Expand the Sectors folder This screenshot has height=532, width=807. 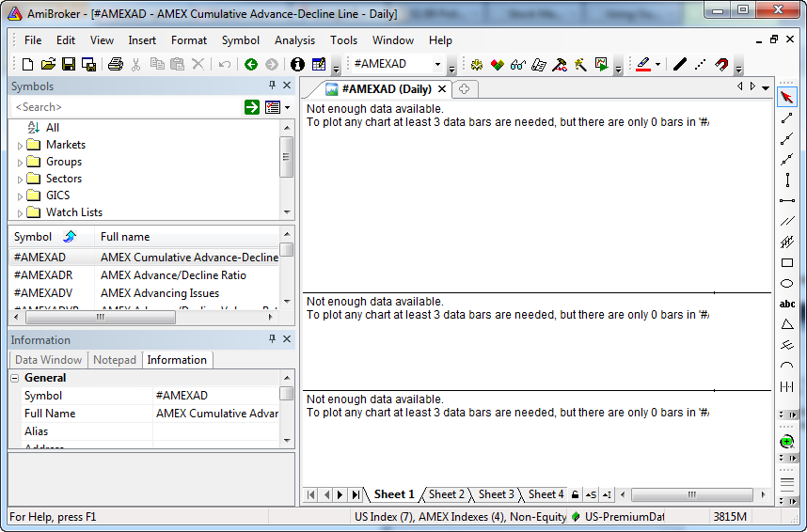click(x=20, y=180)
